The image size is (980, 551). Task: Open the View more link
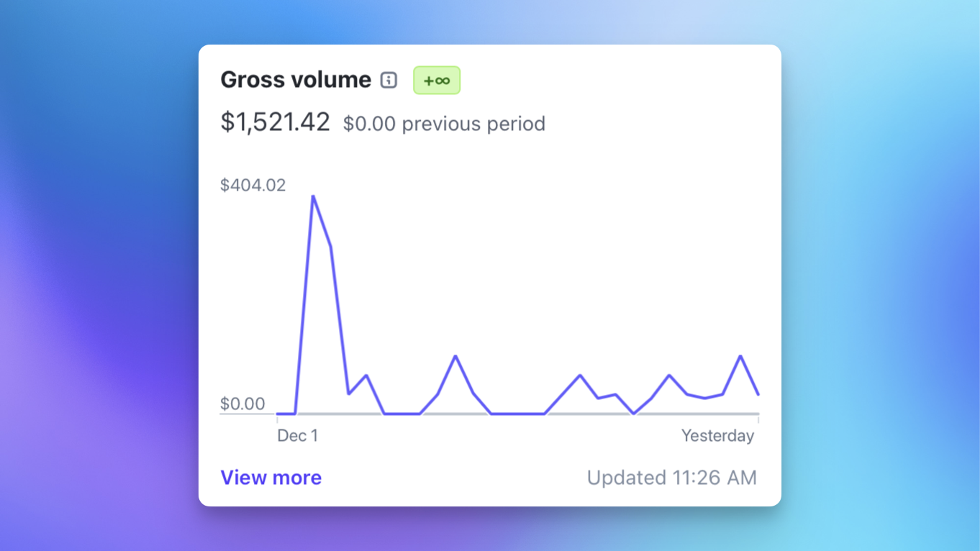271,478
